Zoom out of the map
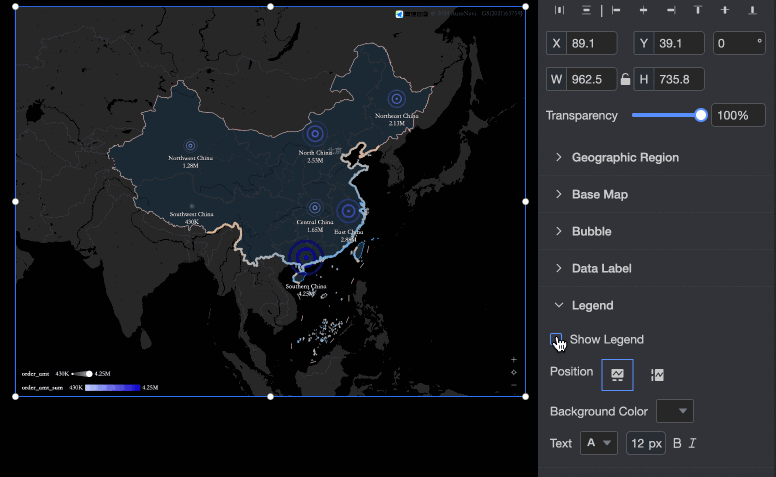 [x=514, y=385]
